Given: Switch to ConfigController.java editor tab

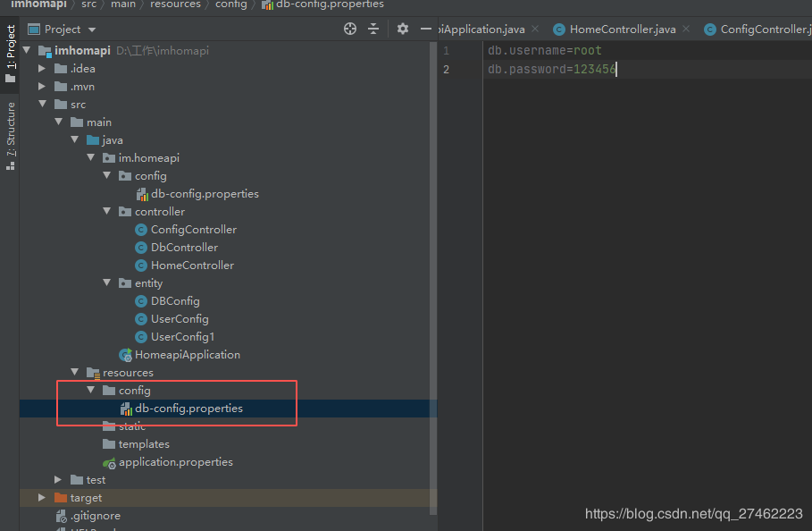Looking at the screenshot, I should (765, 29).
